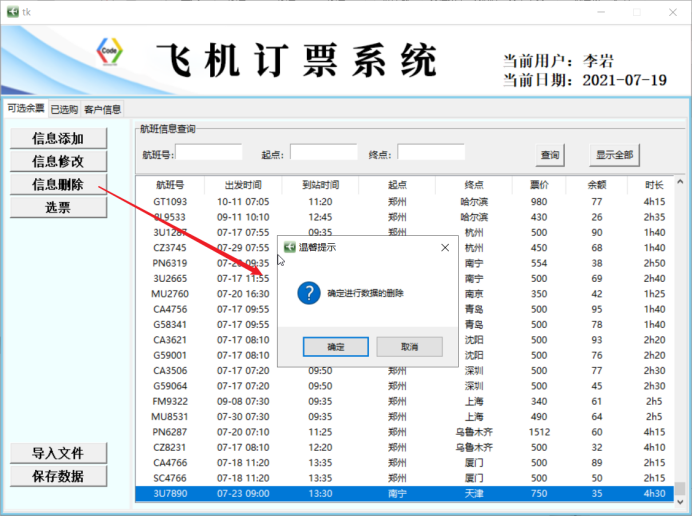
Task: Select flight row PN6287
Action: [405, 432]
